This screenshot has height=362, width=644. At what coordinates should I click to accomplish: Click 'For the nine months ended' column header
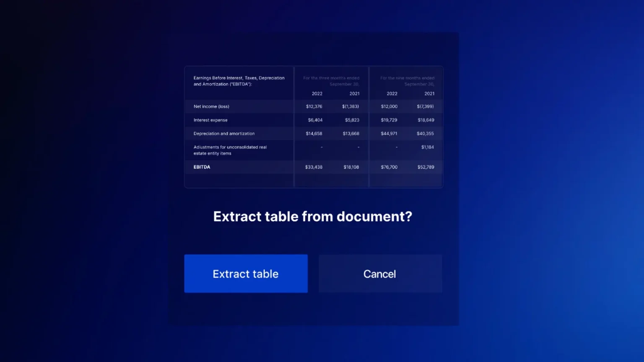click(x=407, y=81)
